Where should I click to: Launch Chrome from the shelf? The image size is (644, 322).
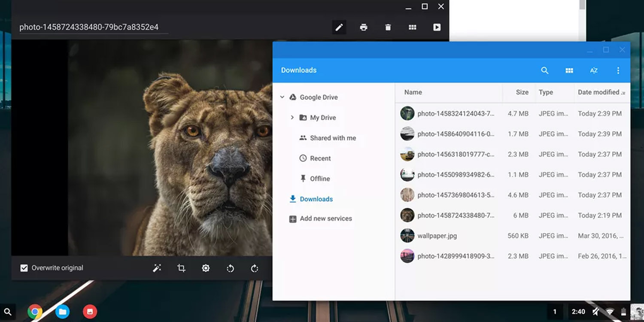(35, 312)
